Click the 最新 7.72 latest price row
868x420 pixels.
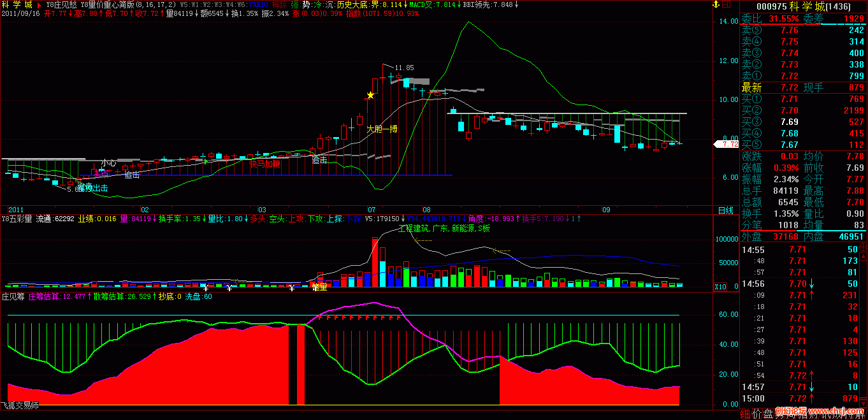(771, 87)
